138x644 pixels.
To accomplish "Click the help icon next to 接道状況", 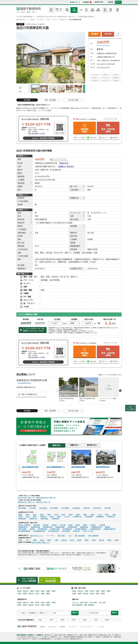I will [31, 223].
